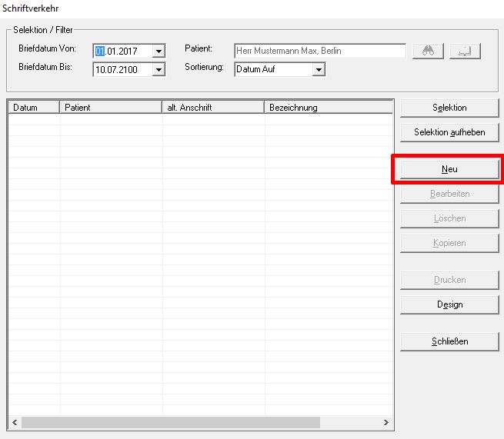The width and height of the screenshot is (504, 439).
Task: Open the Briefdatum Bis date dropdown
Action: coord(159,69)
